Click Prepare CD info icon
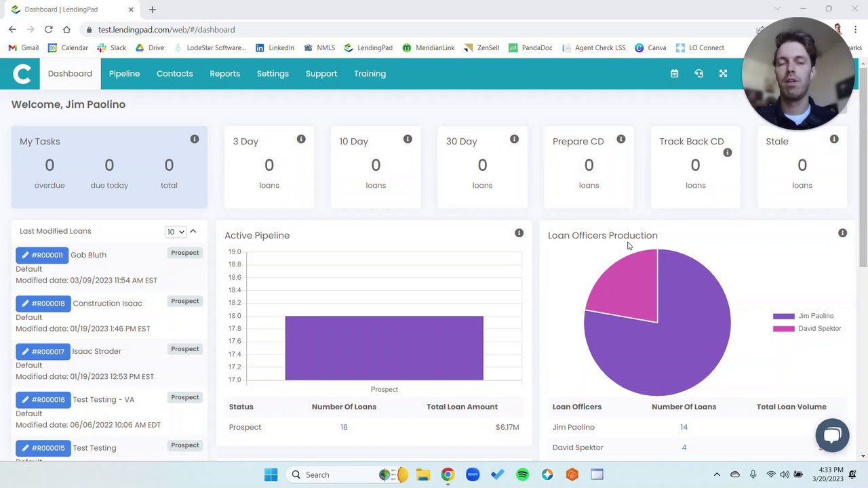 620,139
